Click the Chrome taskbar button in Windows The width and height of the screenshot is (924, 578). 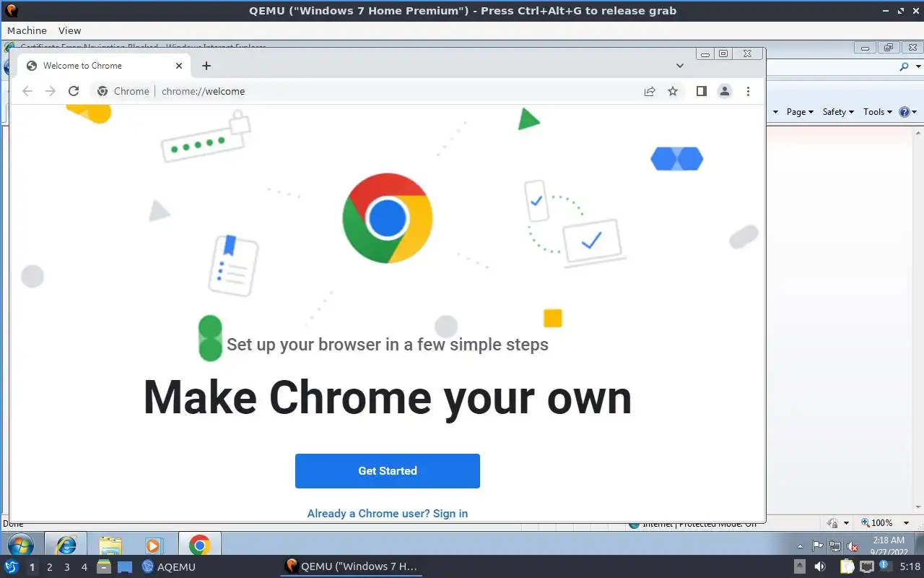tap(200, 545)
